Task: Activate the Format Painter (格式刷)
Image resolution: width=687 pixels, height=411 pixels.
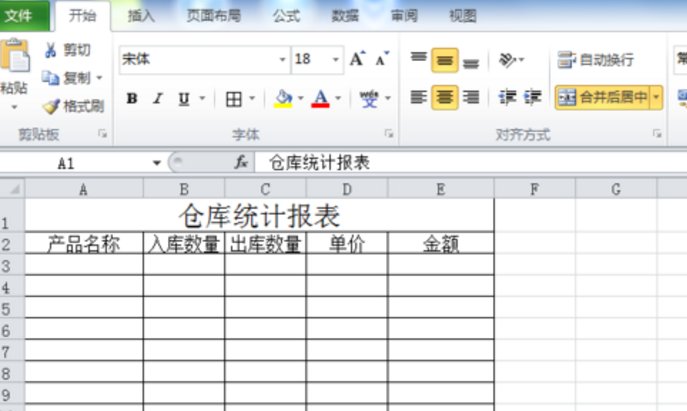Action: click(73, 106)
